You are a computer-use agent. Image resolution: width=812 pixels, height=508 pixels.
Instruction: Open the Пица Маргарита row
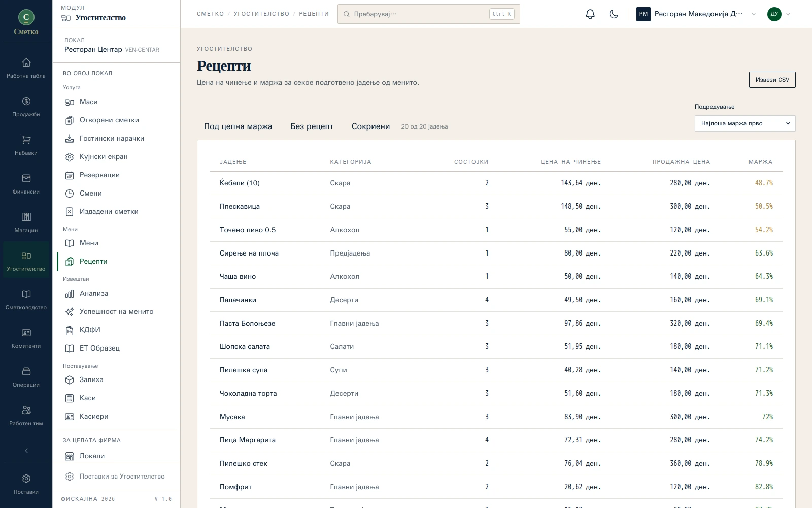point(496,440)
